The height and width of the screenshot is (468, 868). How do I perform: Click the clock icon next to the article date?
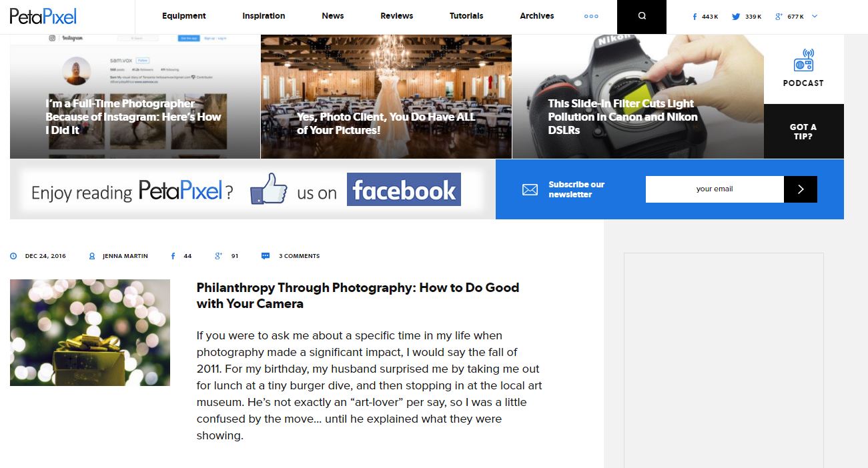[13, 255]
